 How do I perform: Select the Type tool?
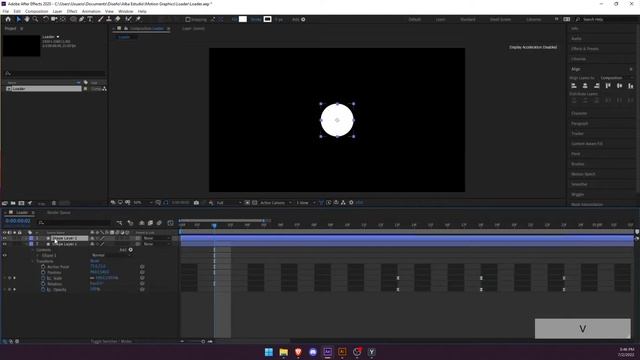pos(90,19)
